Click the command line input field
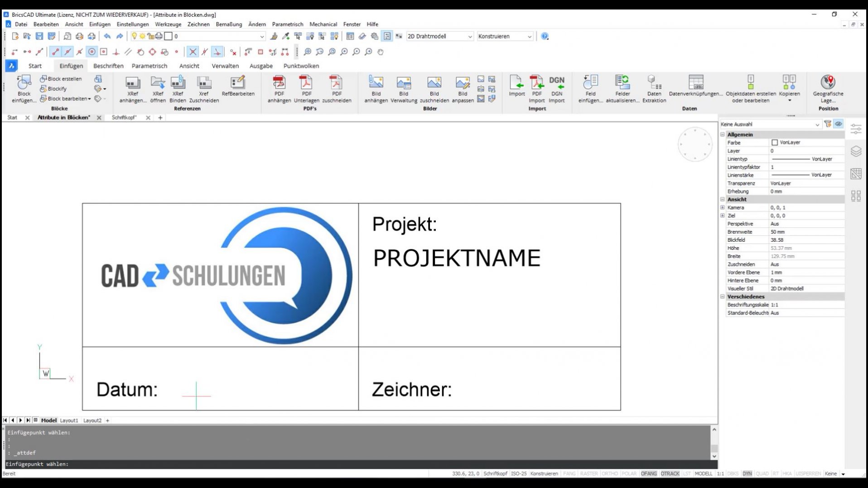The image size is (868, 488). click(x=360, y=464)
